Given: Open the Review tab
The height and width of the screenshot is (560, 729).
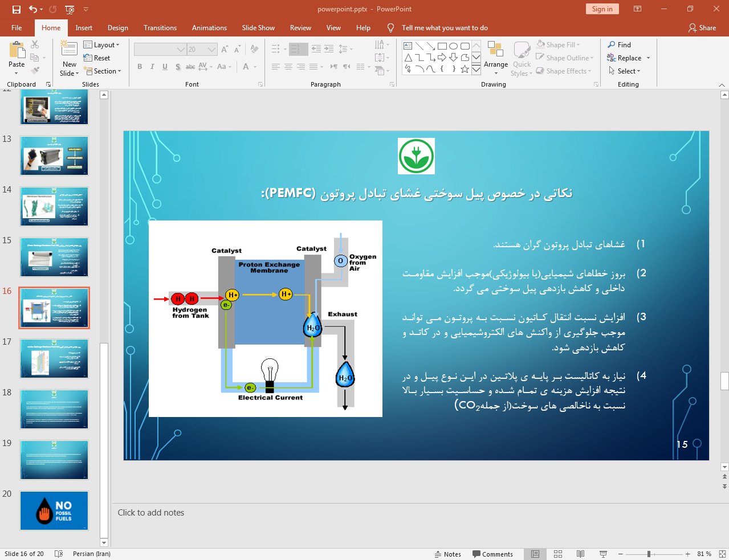Looking at the screenshot, I should [300, 27].
